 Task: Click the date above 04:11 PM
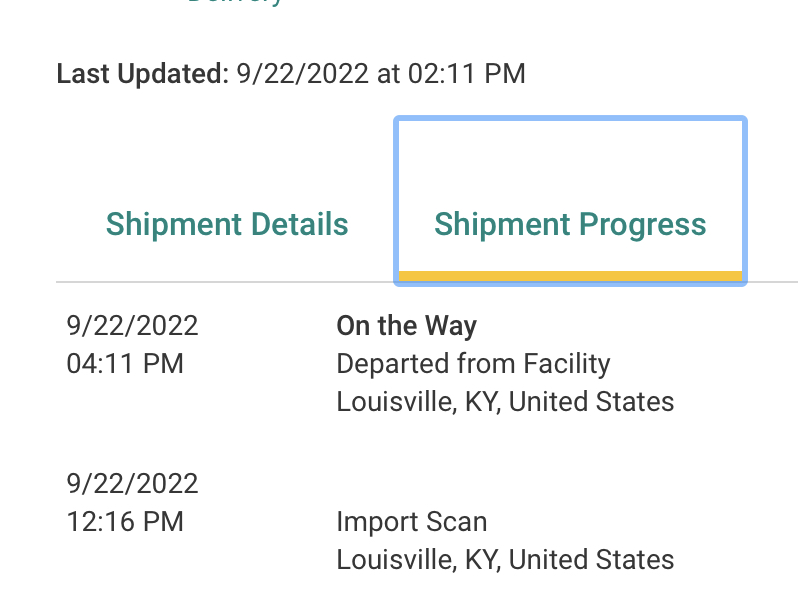tap(132, 325)
